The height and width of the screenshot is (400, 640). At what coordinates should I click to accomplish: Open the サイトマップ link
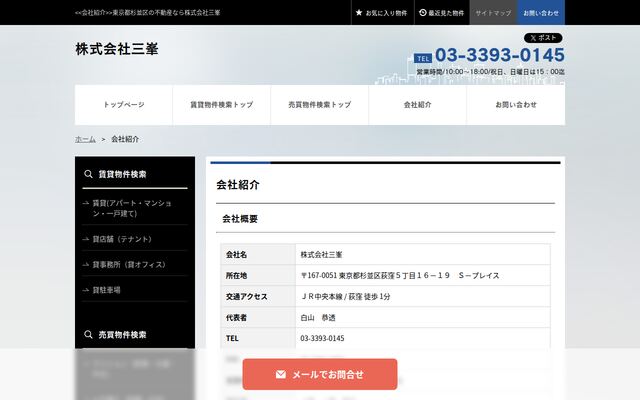tap(493, 13)
